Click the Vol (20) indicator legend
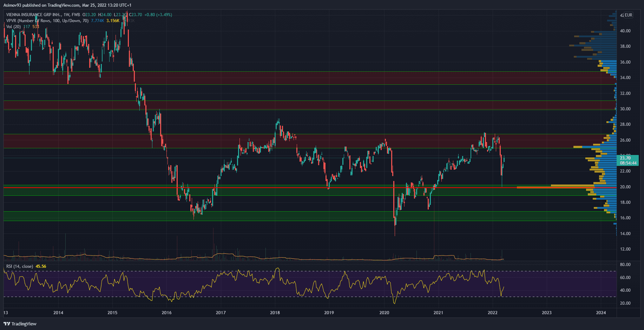Image resolution: width=644 pixels, height=330 pixels. tap(13, 27)
